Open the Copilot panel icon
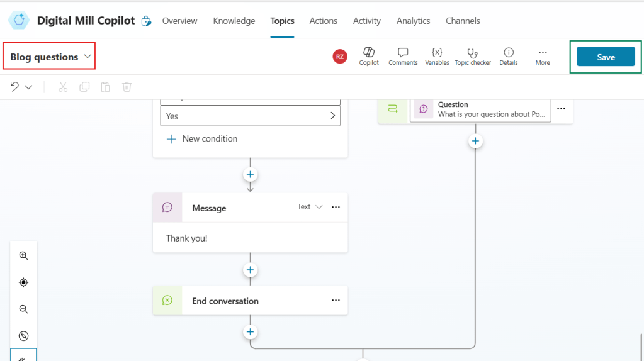This screenshot has height=361, width=644. click(x=369, y=56)
